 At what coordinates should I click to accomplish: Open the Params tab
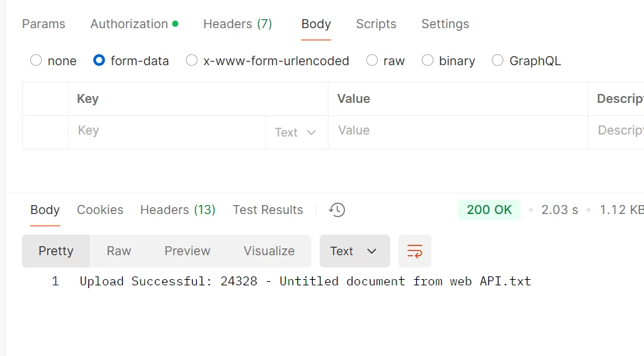click(43, 24)
